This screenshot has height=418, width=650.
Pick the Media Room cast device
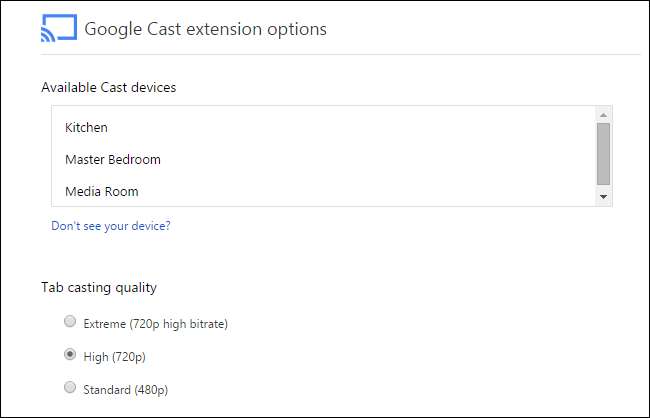pos(101,191)
